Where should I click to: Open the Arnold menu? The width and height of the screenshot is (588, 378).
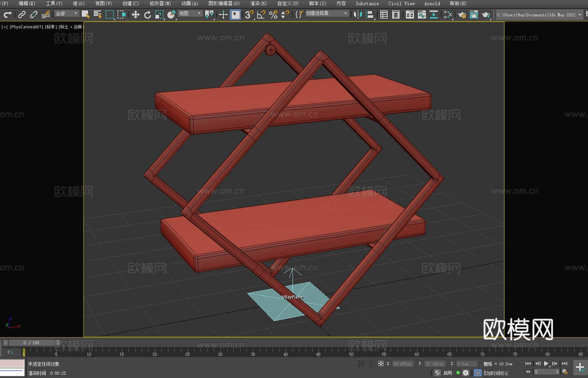click(432, 3)
